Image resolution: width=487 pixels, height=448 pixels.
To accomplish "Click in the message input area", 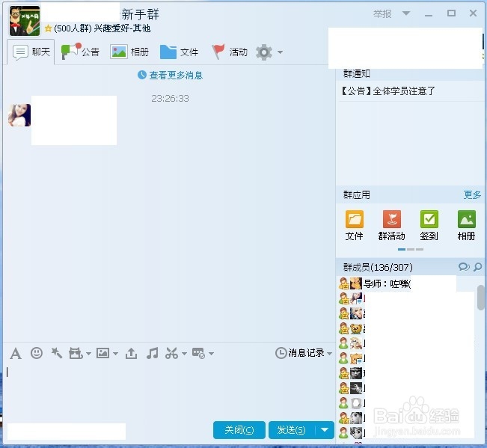I will pyautogui.click(x=169, y=391).
